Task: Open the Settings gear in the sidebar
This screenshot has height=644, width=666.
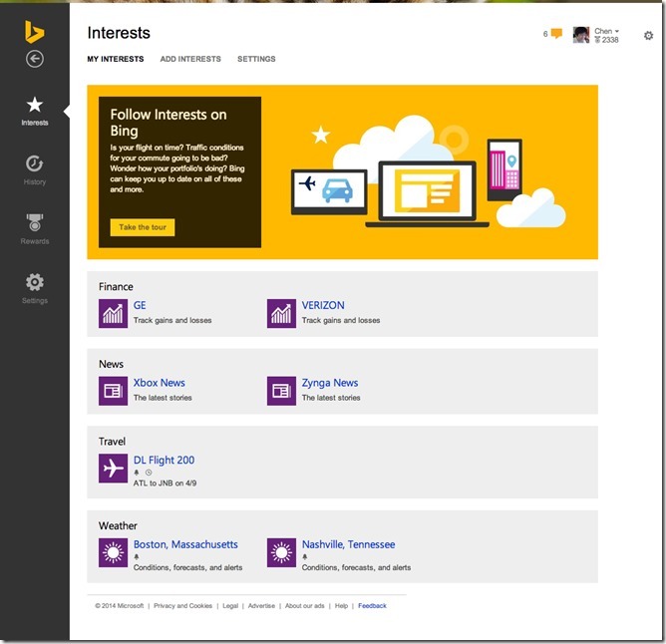Action: (x=35, y=283)
